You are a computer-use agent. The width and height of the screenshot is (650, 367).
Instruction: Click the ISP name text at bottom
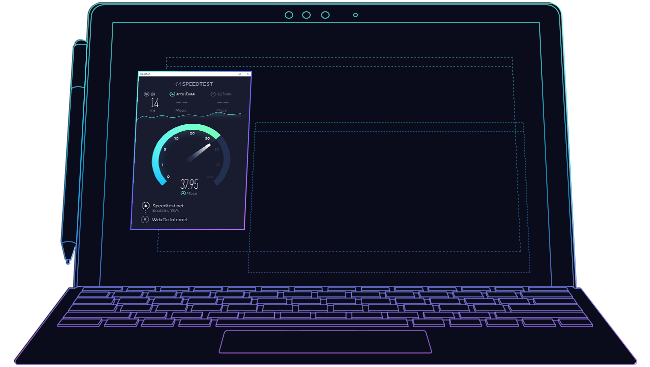170,220
